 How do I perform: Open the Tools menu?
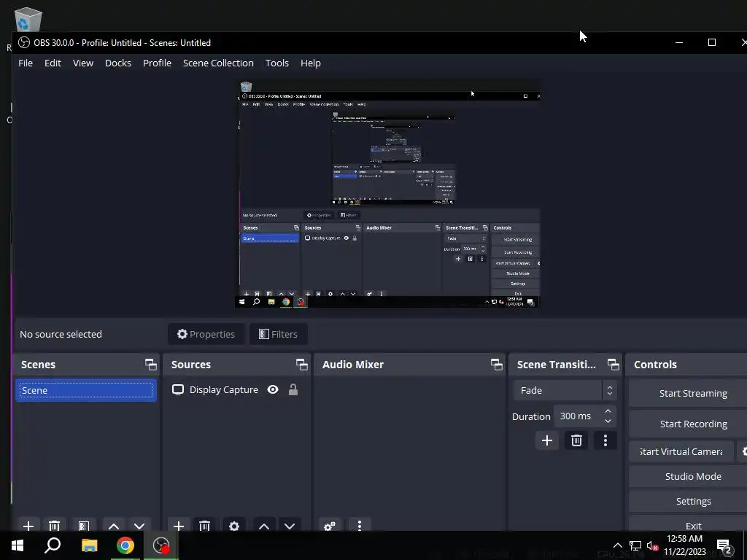point(277,63)
